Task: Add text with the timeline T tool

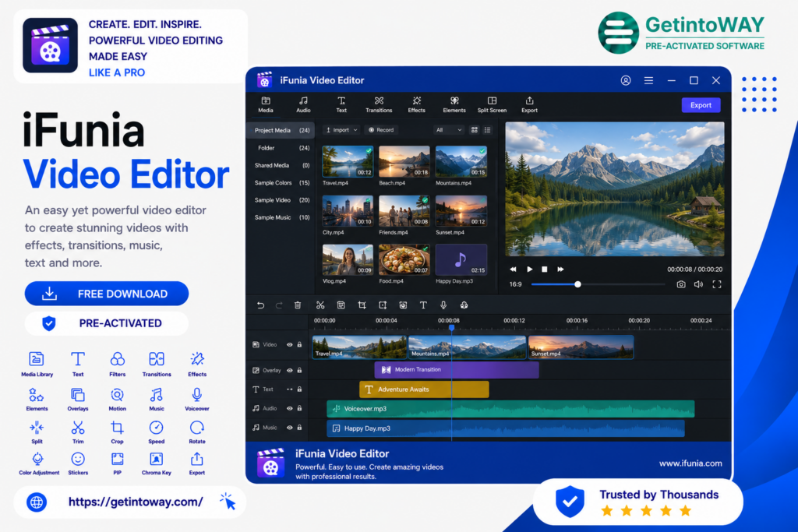Action: pos(423,305)
